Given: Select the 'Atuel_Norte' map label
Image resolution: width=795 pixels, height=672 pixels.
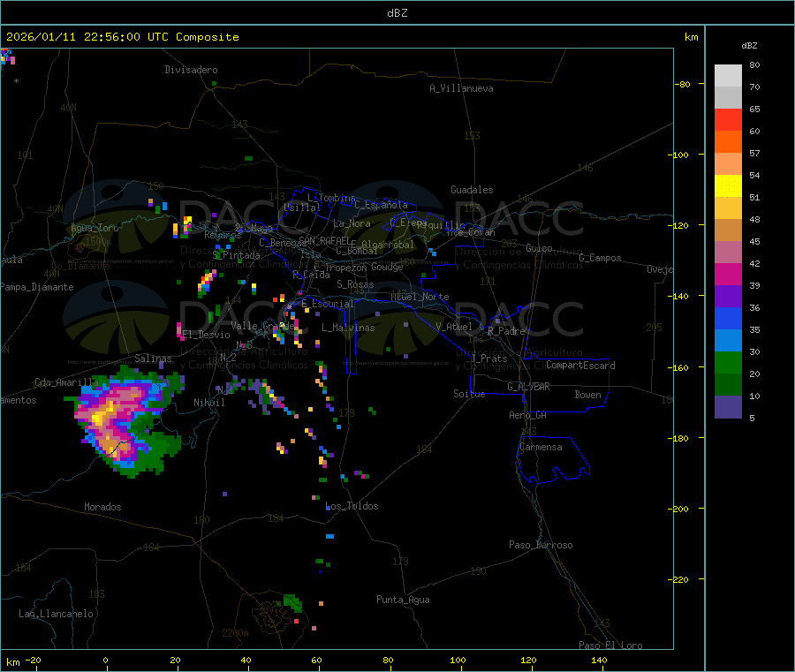Looking at the screenshot, I should [420, 297].
